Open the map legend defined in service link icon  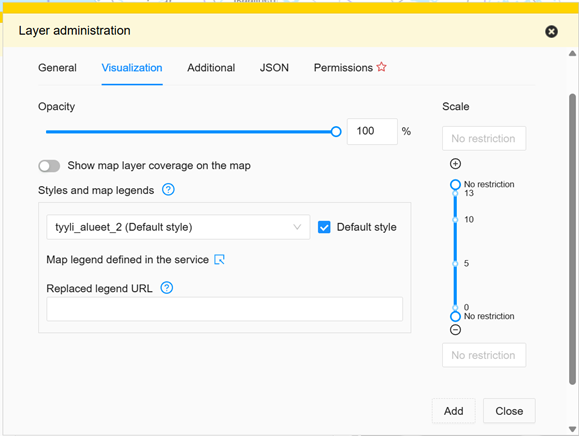(219, 260)
